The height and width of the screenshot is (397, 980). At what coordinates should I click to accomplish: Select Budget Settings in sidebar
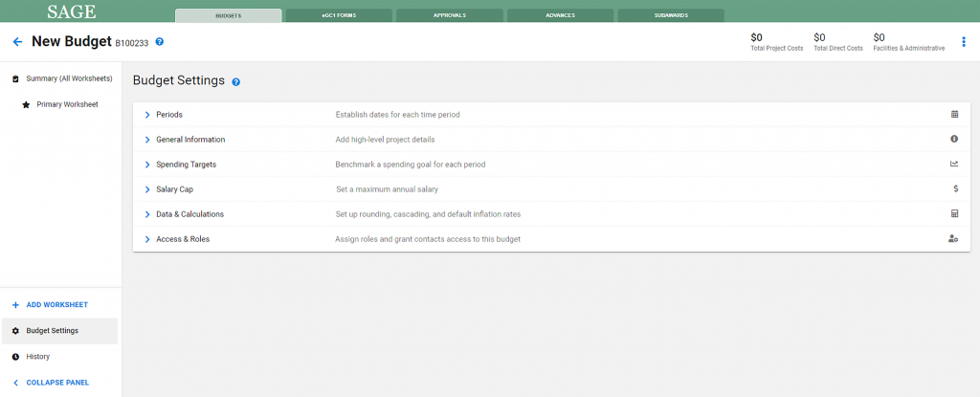click(60, 331)
